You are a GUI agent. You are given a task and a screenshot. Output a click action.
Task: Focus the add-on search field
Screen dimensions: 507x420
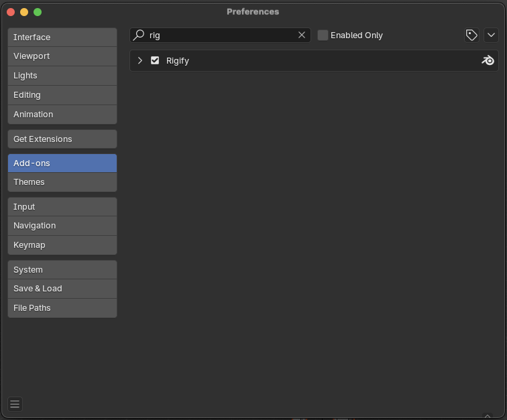220,35
